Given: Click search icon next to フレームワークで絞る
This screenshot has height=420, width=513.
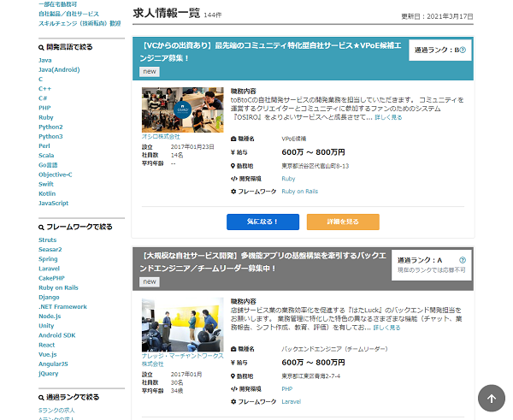Looking at the screenshot, I should 41,227.
